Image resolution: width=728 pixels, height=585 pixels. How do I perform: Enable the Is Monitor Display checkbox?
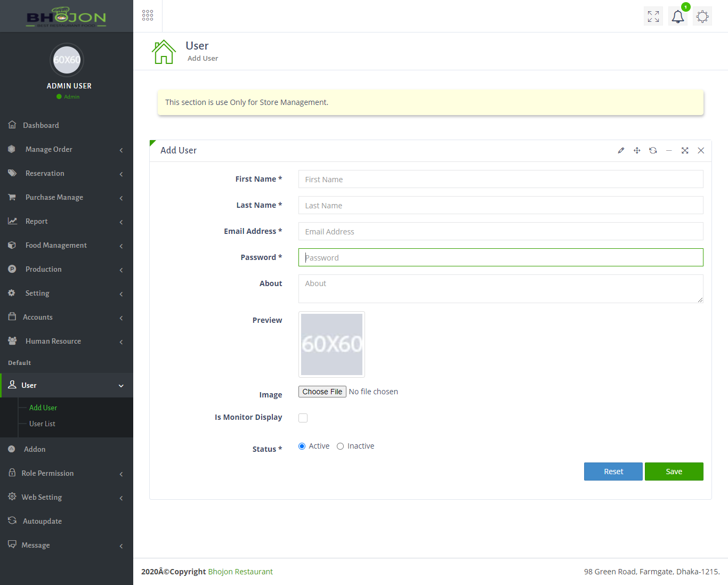coord(303,418)
